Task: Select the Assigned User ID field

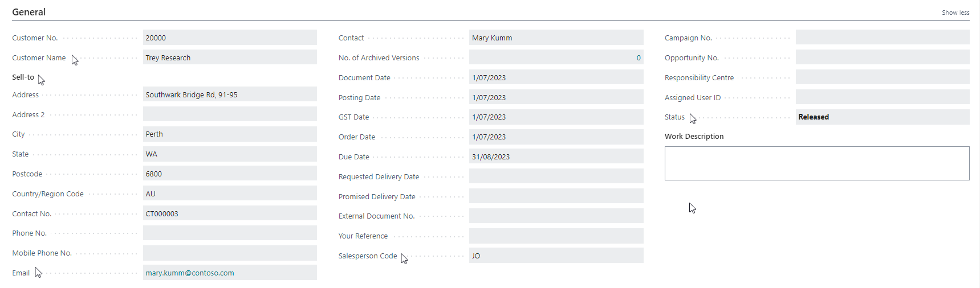Action: click(883, 97)
